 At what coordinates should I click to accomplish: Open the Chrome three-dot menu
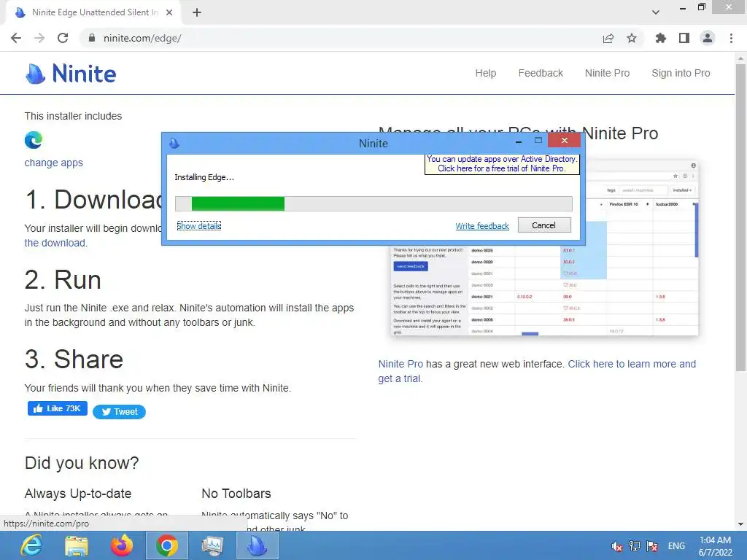(731, 38)
